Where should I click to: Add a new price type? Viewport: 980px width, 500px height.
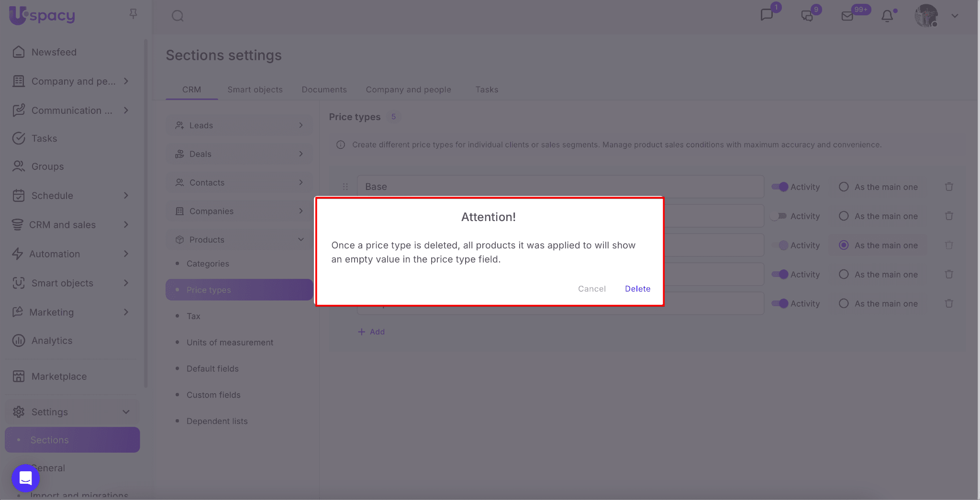[x=371, y=332]
